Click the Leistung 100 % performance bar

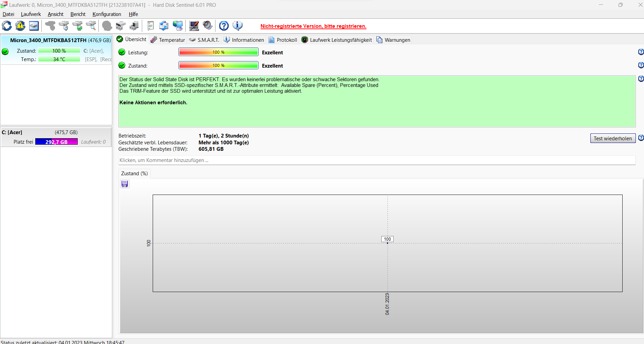point(219,52)
